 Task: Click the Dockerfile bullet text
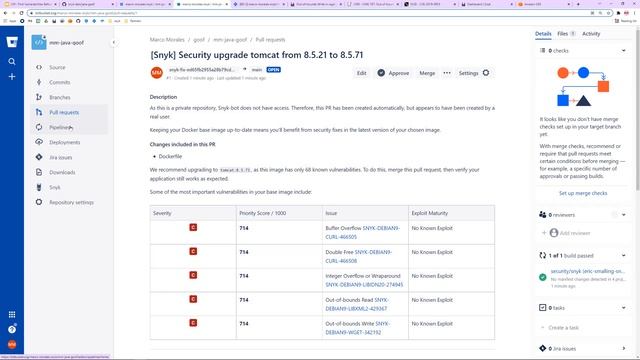(x=170, y=156)
